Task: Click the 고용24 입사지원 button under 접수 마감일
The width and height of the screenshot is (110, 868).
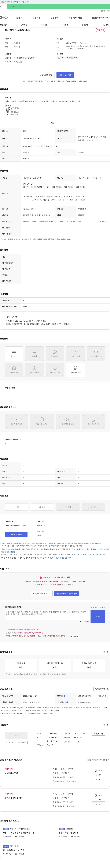Action: (16, 534)
